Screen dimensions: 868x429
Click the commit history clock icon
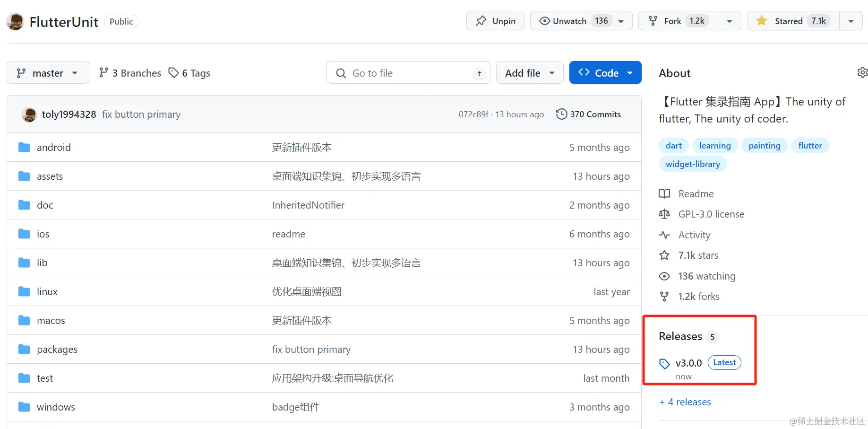[561, 114]
